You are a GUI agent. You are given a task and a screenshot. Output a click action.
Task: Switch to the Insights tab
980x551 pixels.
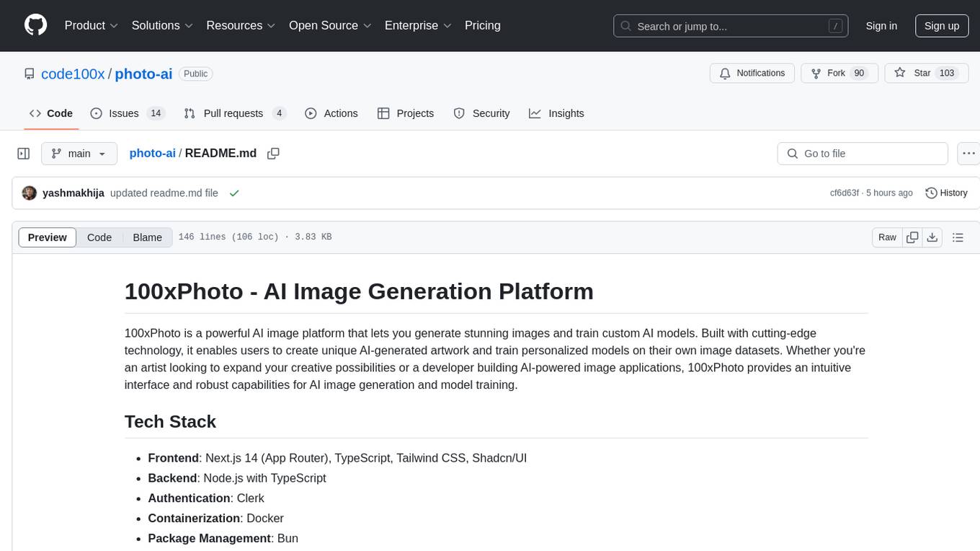pyautogui.click(x=556, y=113)
